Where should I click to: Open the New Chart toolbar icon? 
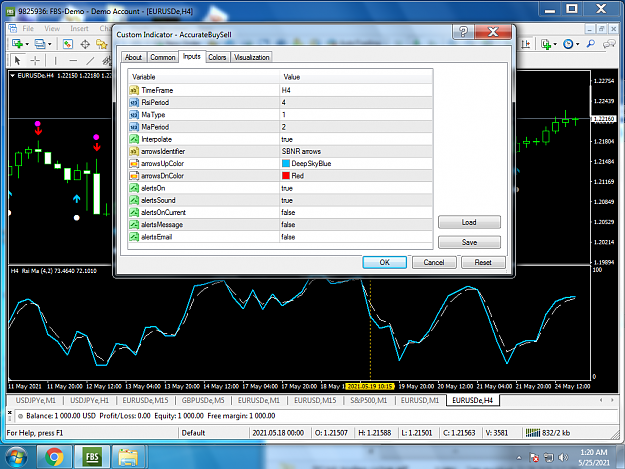(18, 44)
